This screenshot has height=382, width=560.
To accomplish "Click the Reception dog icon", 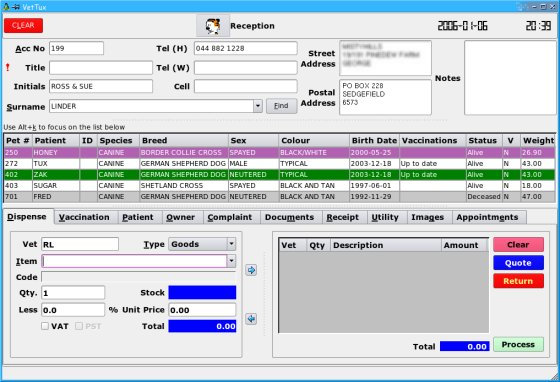I will click(x=213, y=26).
